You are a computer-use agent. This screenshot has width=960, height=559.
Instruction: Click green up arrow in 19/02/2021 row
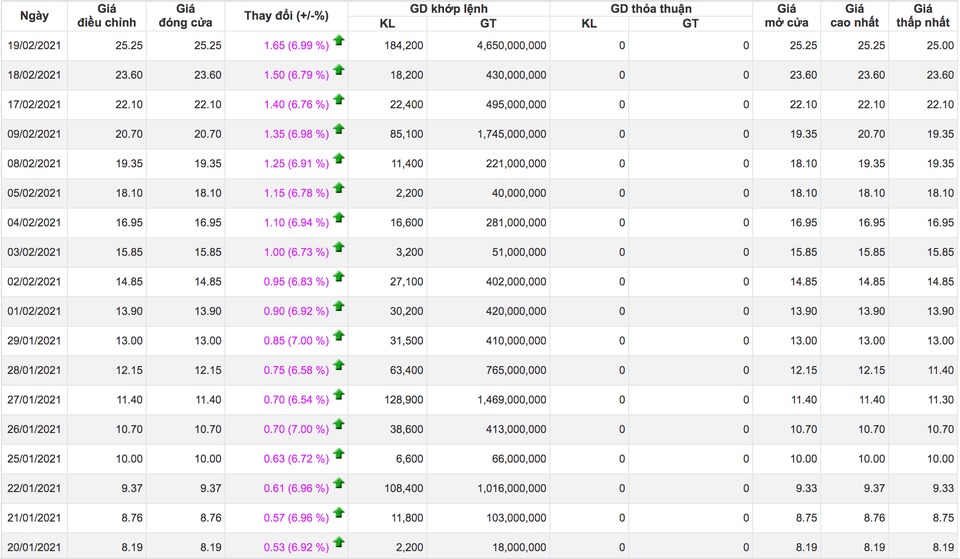339,40
